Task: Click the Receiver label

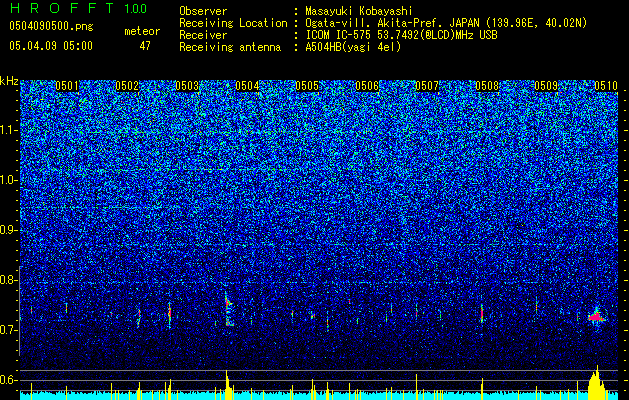Action: pyautogui.click(x=203, y=35)
